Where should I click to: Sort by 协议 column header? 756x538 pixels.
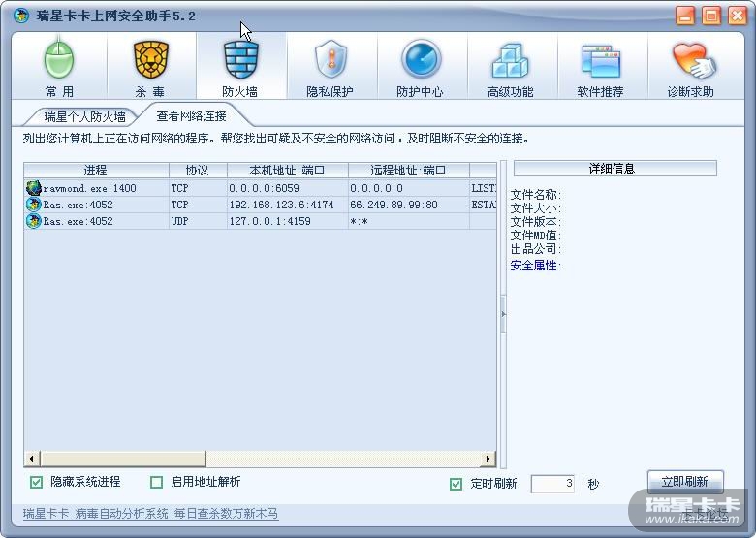pos(198,170)
